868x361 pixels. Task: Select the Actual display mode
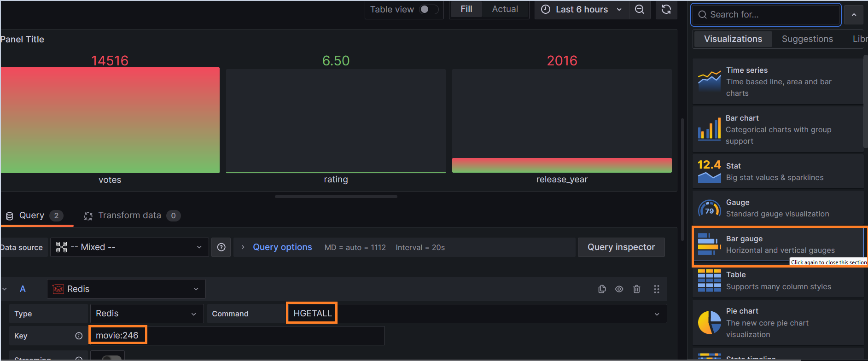tap(505, 9)
